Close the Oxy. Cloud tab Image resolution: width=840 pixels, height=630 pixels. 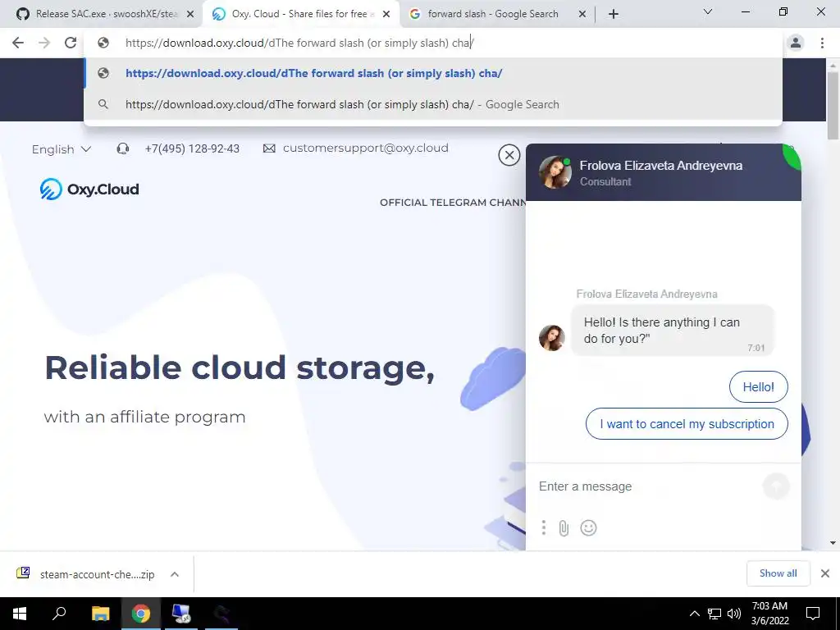click(x=386, y=15)
